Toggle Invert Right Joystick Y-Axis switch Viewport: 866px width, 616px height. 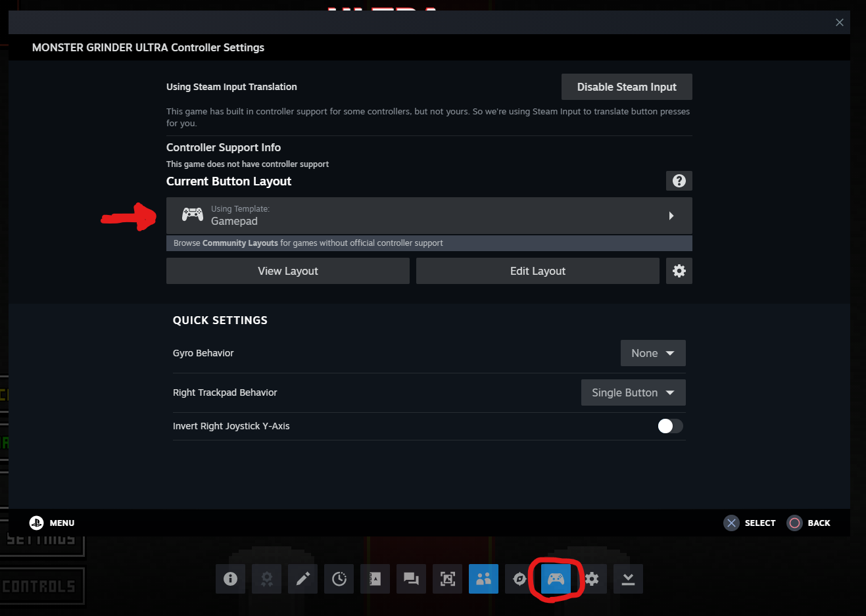[670, 426]
